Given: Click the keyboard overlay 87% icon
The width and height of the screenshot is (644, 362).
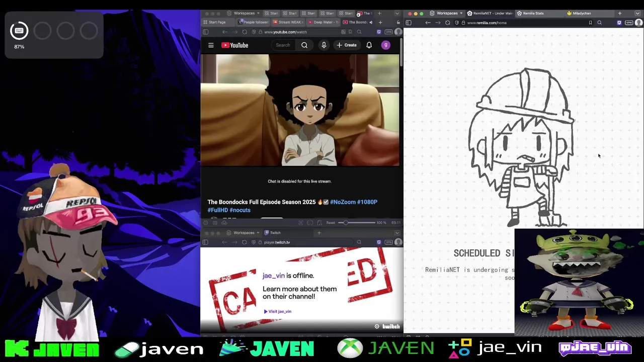Looking at the screenshot, I should point(19,31).
